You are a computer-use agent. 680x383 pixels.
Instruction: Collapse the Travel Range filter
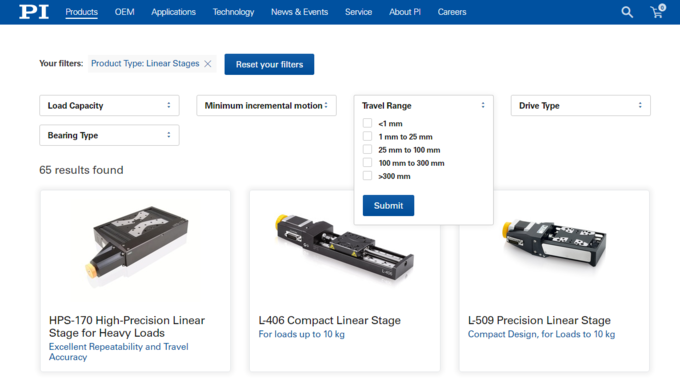[423, 105]
